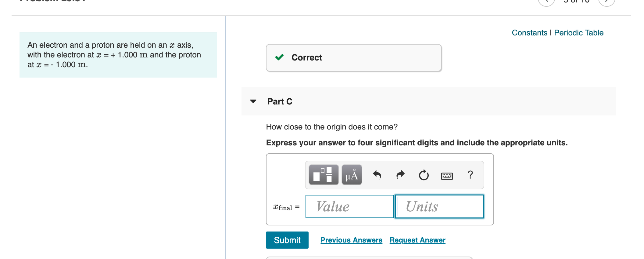The height and width of the screenshot is (259, 644).
Task: Reset the answer using the circular reset icon
Action: [424, 175]
